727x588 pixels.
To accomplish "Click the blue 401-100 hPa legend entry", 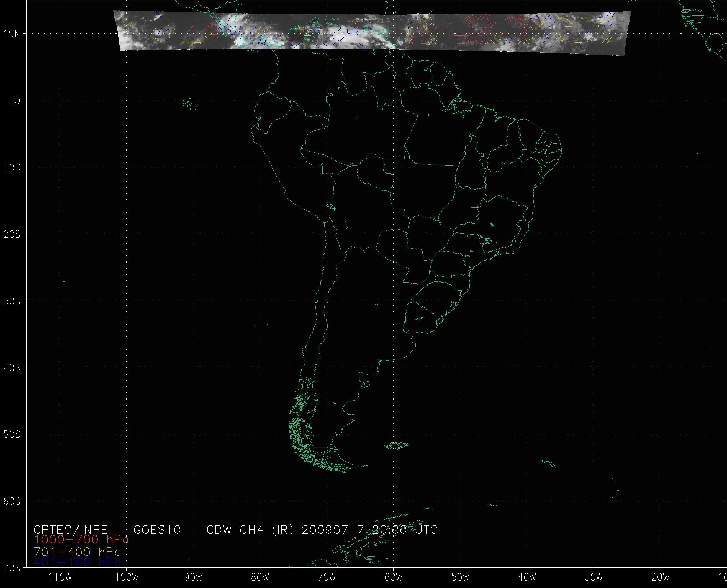I will [x=77, y=563].
